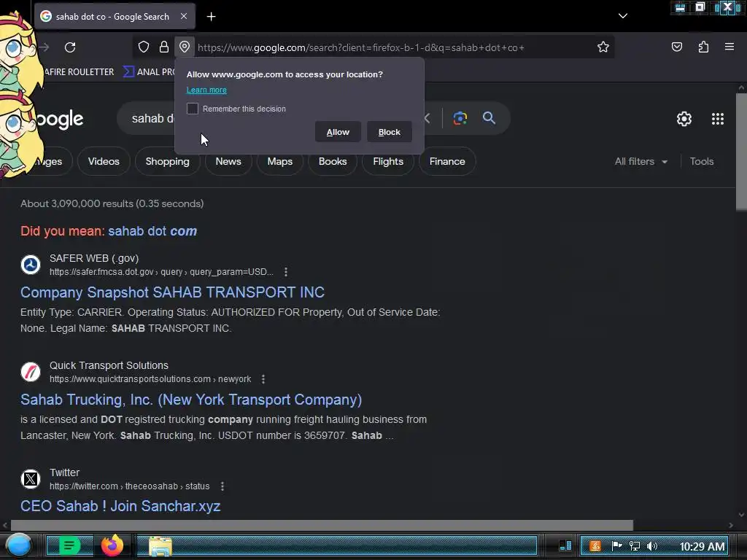
Task: Open Sahab Trucking, Inc. result link
Action: click(x=191, y=399)
